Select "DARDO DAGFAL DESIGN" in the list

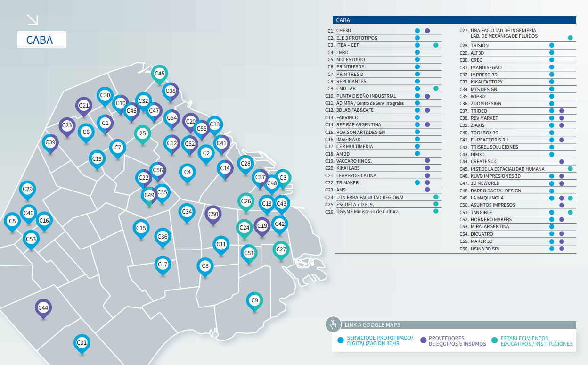coord(496,191)
